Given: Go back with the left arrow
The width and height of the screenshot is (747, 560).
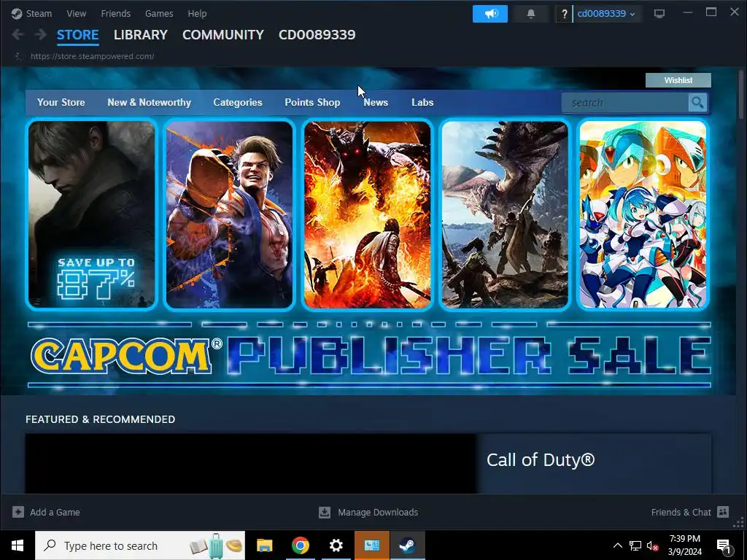Looking at the screenshot, I should point(18,34).
